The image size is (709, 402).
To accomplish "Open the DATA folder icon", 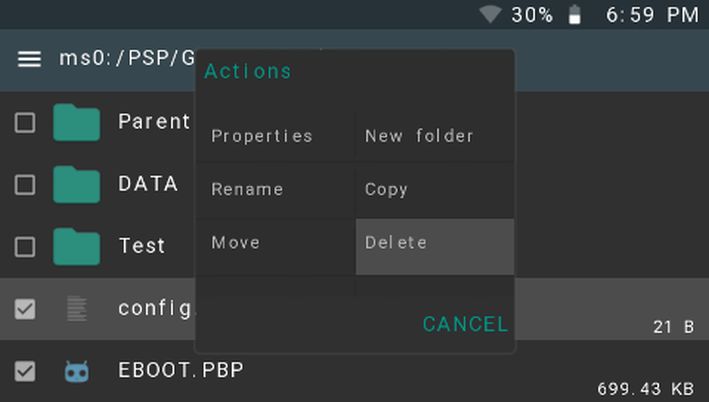I will point(76,184).
